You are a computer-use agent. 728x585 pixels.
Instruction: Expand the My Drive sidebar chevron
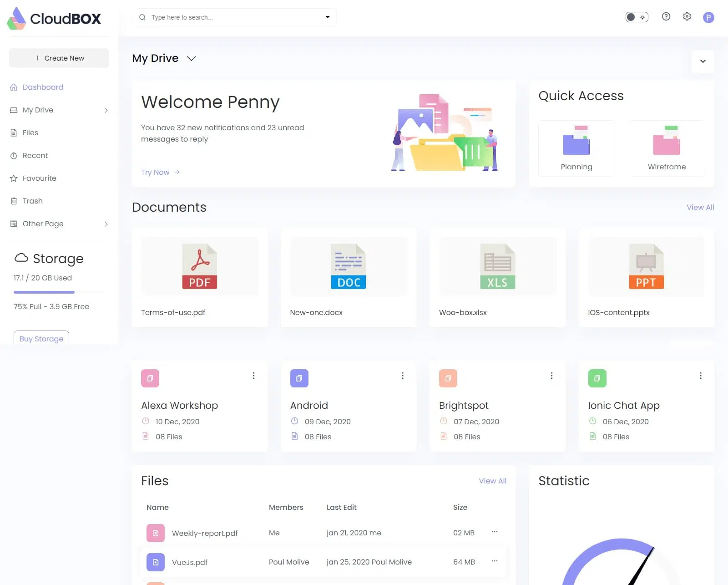coord(106,110)
